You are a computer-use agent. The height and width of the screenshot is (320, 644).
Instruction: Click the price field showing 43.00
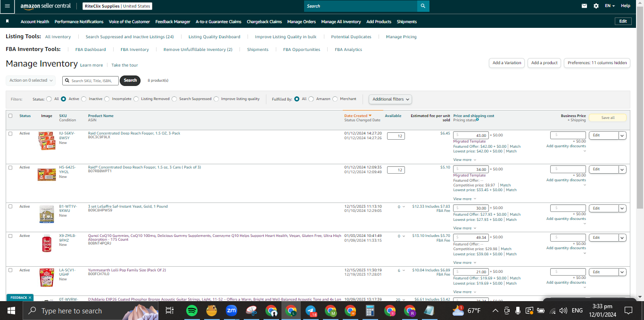[x=471, y=135]
